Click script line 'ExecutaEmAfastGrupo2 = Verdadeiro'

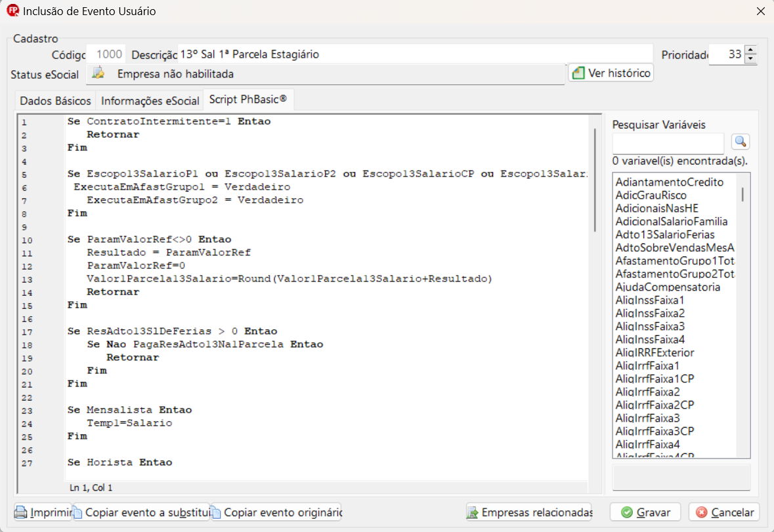click(195, 200)
